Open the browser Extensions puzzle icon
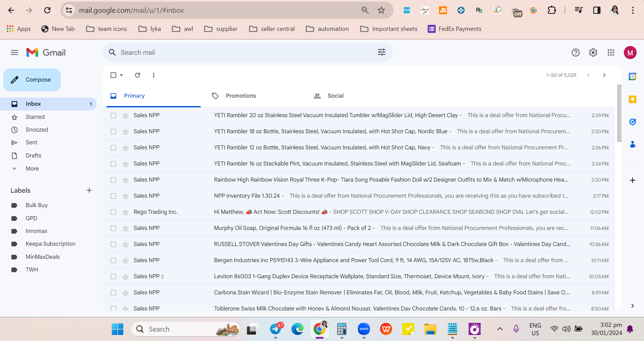Screen dimensions: 644x341 [x=552, y=10]
